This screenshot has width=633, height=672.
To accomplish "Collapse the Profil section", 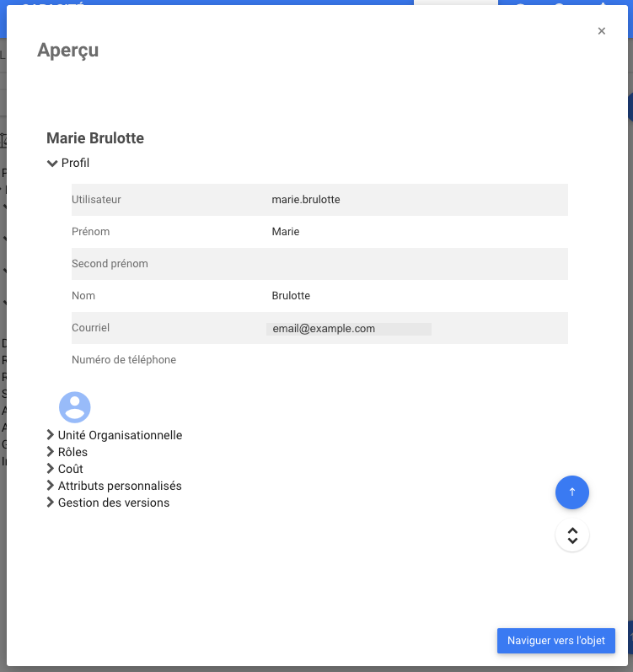I will click(68, 163).
